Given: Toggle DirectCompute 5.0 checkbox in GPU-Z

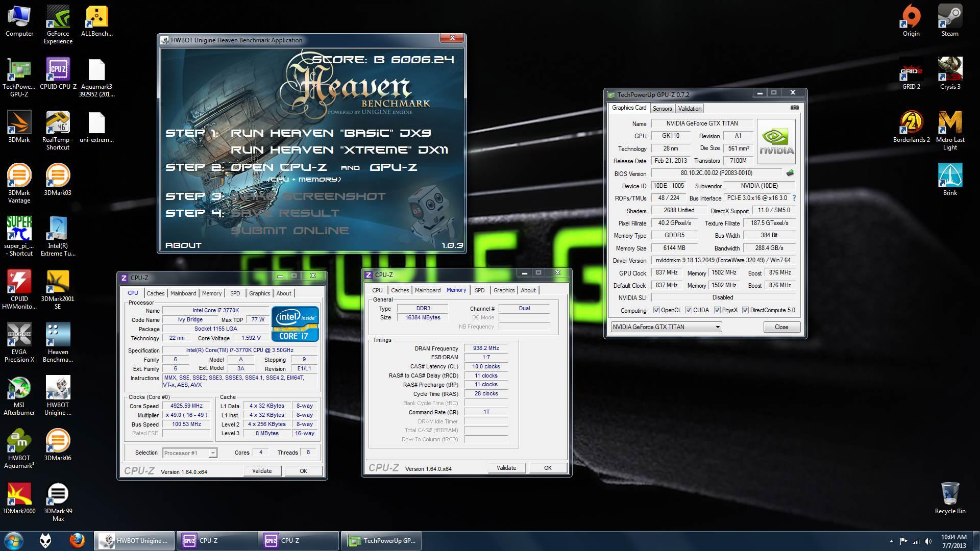Looking at the screenshot, I should pos(745,310).
